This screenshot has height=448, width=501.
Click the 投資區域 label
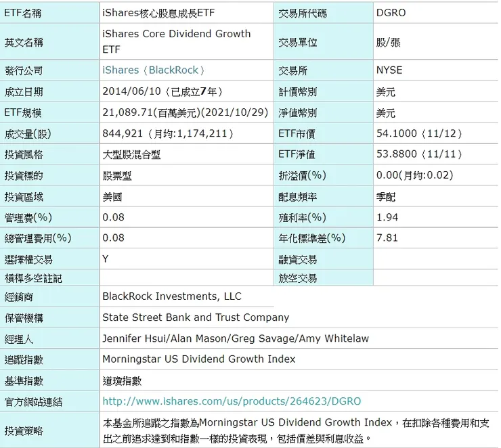[23, 197]
